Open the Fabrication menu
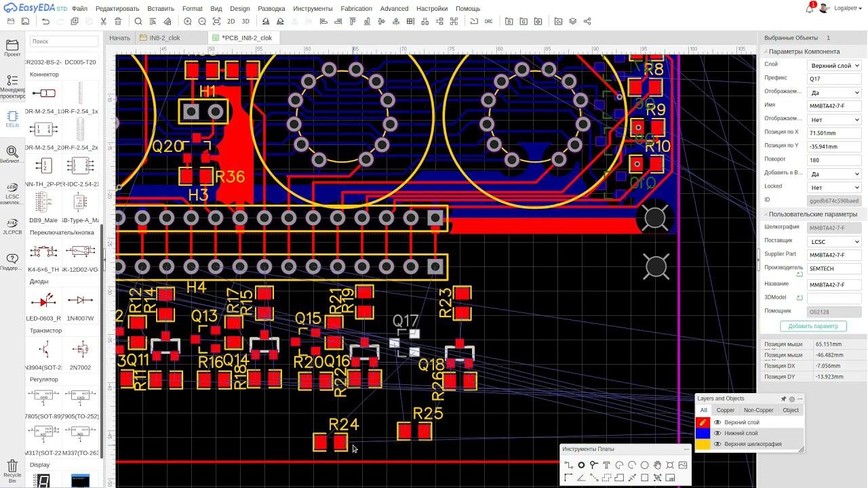 coord(356,9)
